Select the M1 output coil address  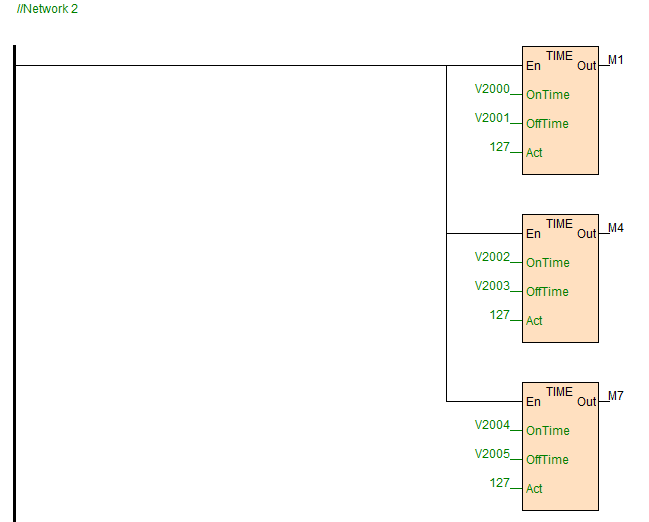tap(615, 60)
